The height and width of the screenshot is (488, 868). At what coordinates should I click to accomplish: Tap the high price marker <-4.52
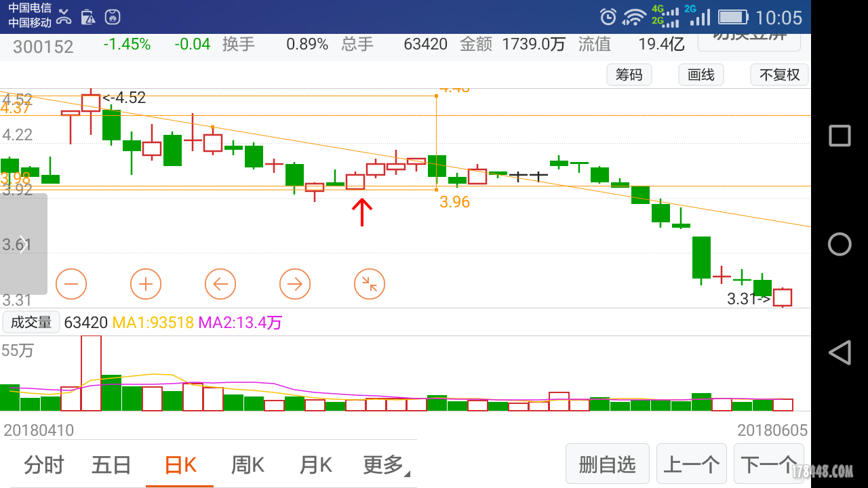pyautogui.click(x=124, y=98)
